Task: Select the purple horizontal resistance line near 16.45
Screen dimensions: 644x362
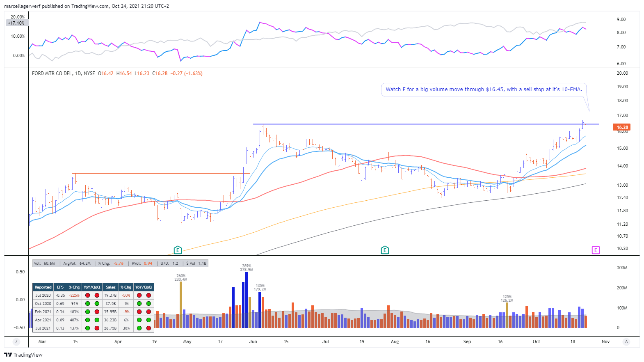Action: click(x=426, y=124)
